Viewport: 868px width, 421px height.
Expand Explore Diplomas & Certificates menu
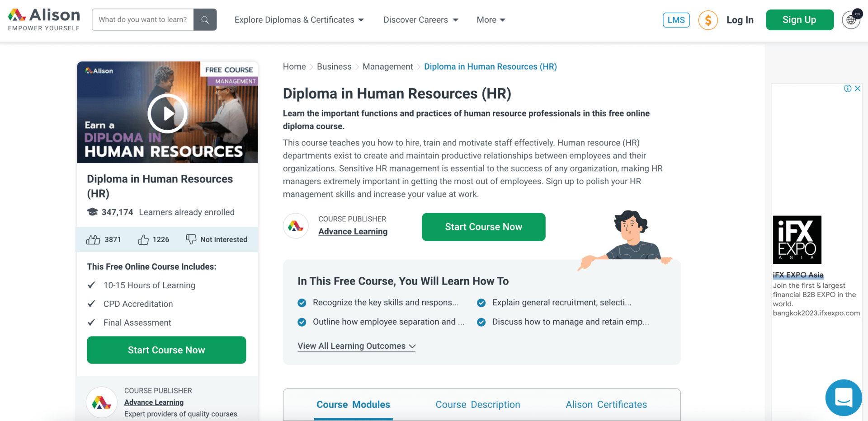(299, 20)
